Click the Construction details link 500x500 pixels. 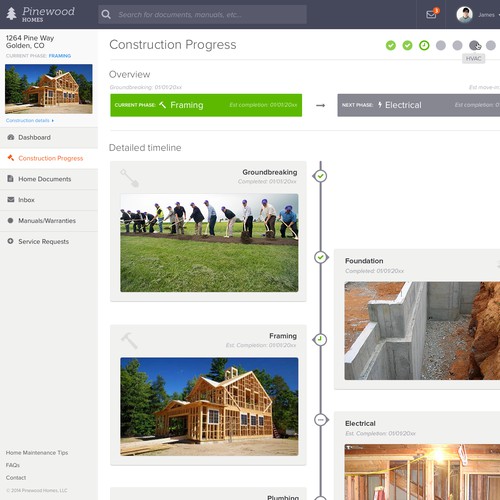pos(30,120)
